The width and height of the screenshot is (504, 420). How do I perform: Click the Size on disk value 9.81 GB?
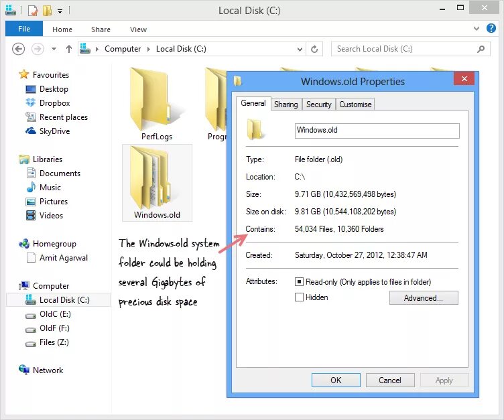(x=345, y=212)
